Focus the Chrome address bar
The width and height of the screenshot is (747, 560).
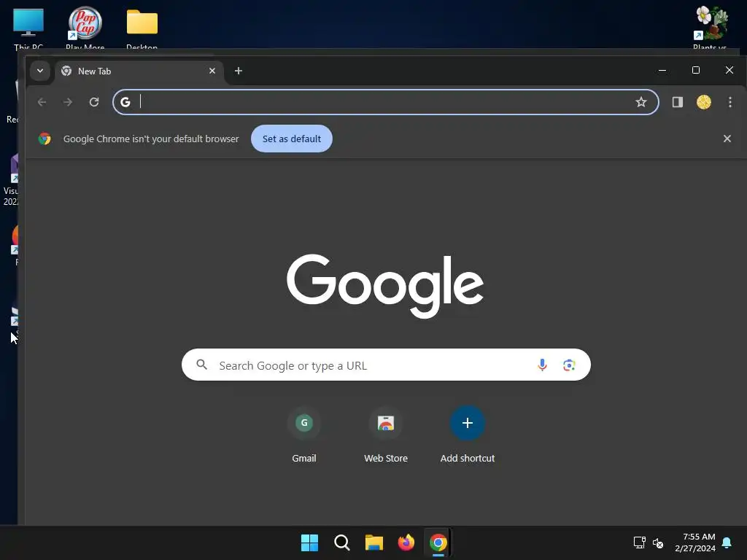click(386, 102)
